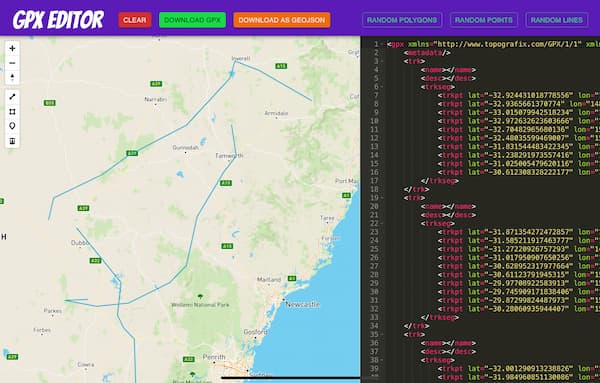The height and width of the screenshot is (383, 600).
Task: Zoom out of the map
Action: pyautogui.click(x=12, y=63)
